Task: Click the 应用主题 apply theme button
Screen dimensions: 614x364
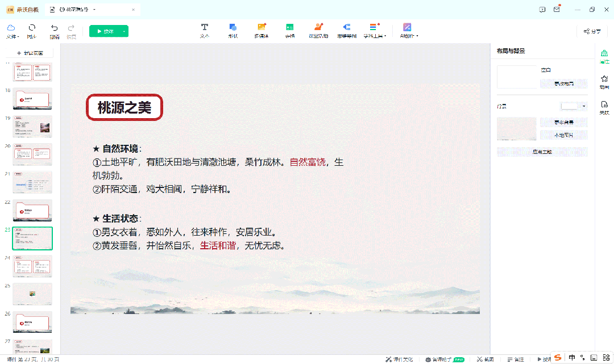Action: 542,152
